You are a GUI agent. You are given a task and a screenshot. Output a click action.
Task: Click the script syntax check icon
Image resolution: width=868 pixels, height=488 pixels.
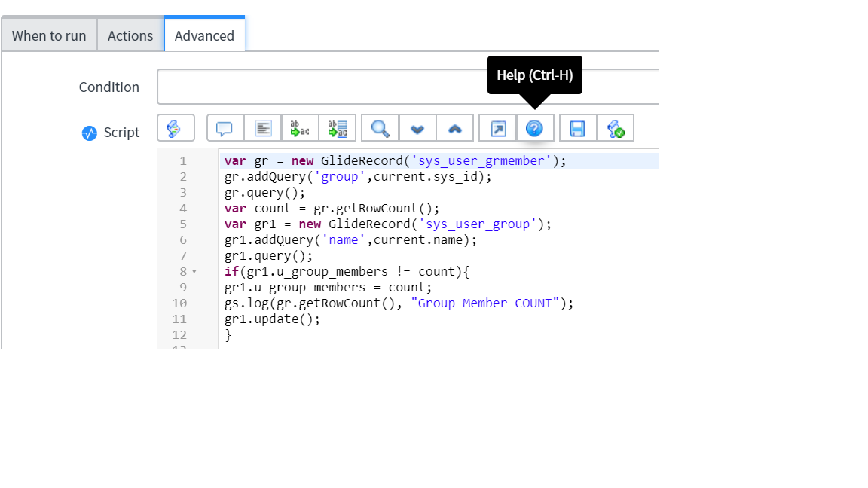[x=615, y=128]
